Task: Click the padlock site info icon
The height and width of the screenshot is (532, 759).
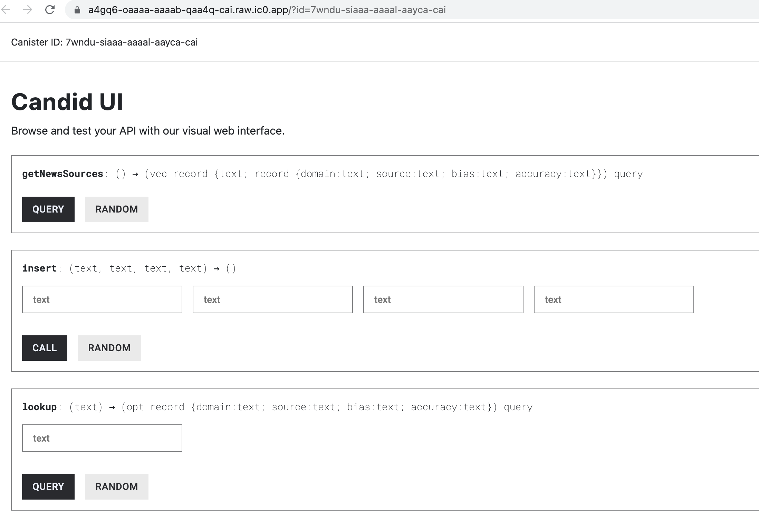Action: click(x=77, y=10)
